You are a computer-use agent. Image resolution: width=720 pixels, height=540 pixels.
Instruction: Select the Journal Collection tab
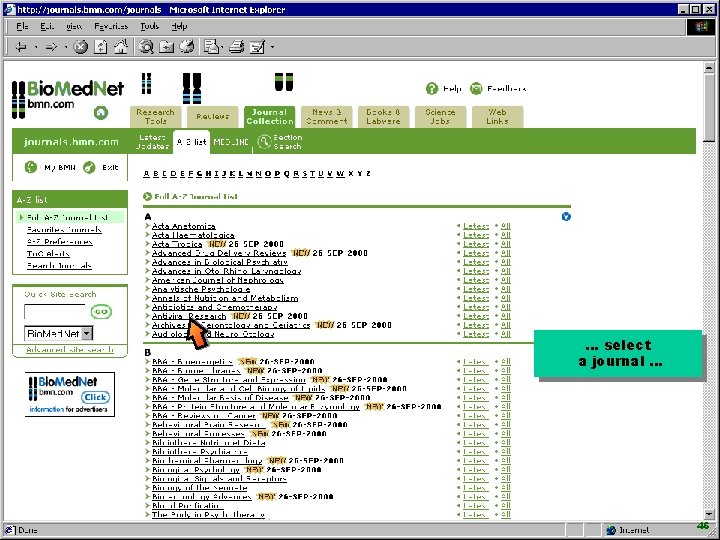[x=270, y=117]
